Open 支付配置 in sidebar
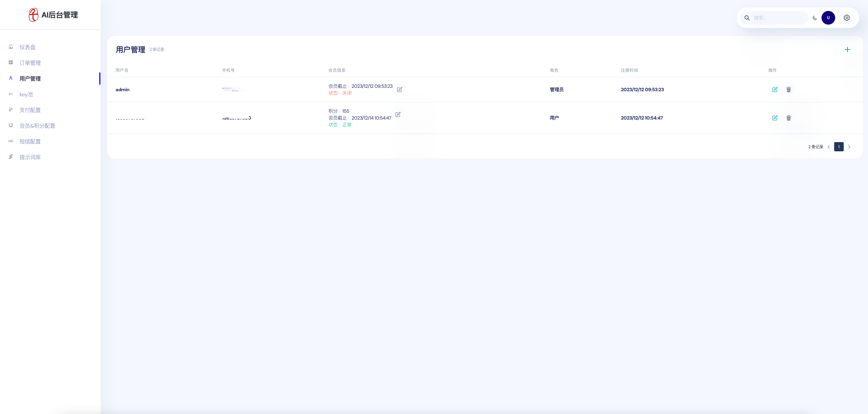 point(30,110)
